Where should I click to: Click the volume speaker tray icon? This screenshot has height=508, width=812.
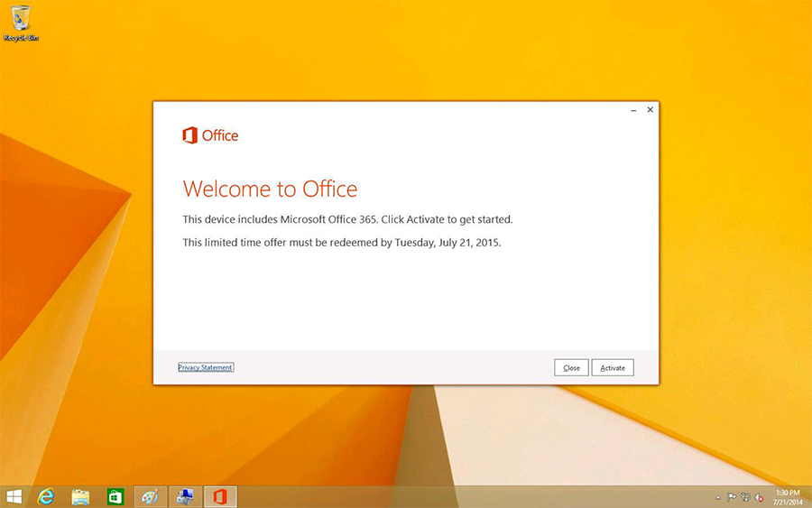759,498
